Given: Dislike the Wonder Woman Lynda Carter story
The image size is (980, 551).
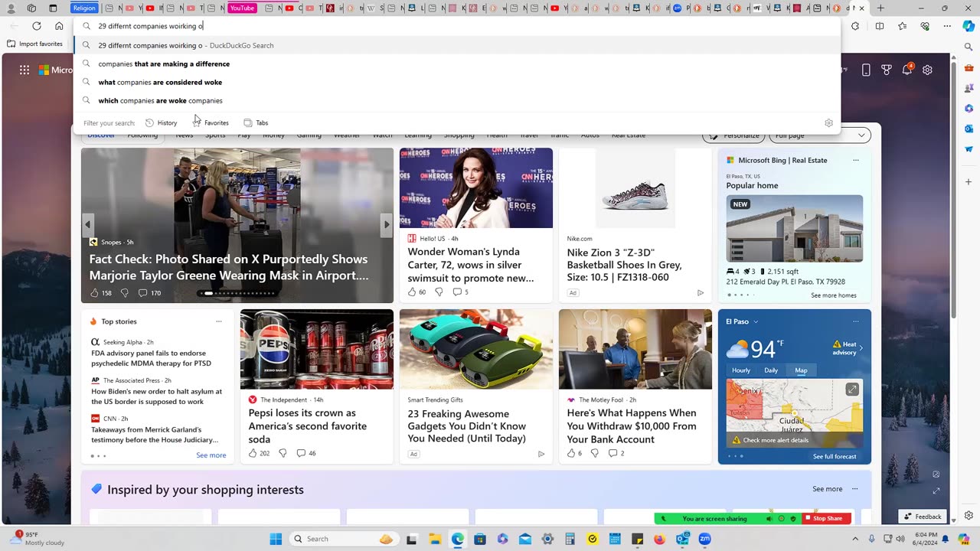Looking at the screenshot, I should (x=439, y=292).
